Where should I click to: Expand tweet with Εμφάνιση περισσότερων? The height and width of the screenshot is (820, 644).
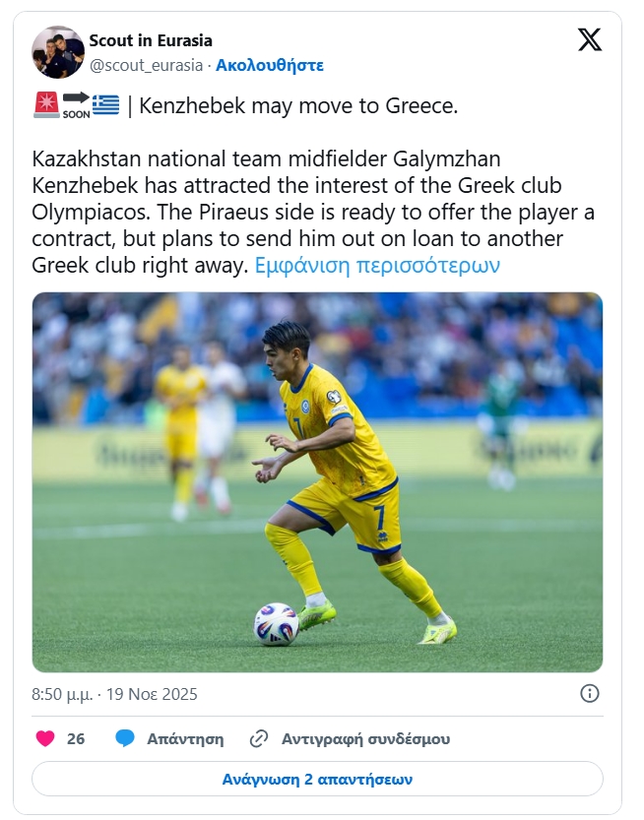[x=378, y=266]
